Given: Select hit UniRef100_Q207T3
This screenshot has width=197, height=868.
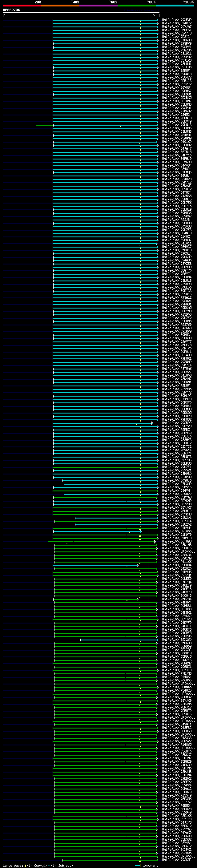Looking at the screenshot, I should [x=177, y=33].
